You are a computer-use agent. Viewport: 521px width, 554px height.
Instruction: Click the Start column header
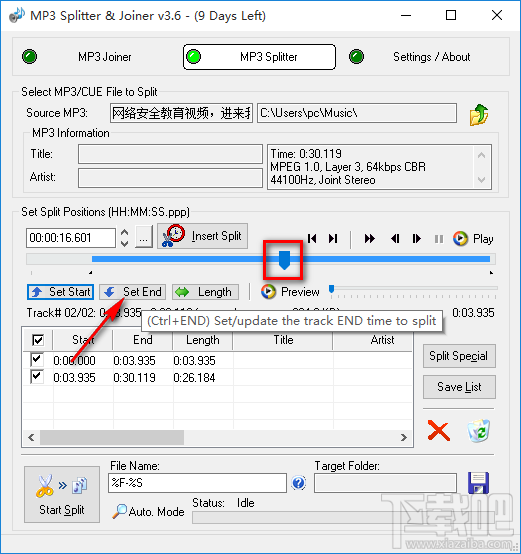83,340
